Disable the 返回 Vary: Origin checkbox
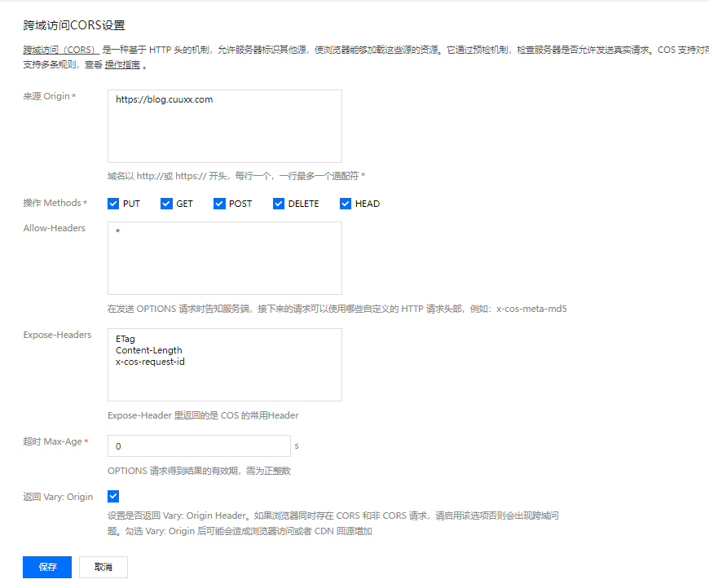Screen dimensions: 709x588 tap(113, 496)
